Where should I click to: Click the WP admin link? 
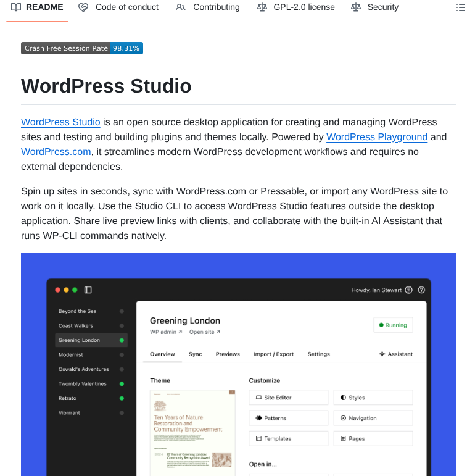(x=166, y=332)
